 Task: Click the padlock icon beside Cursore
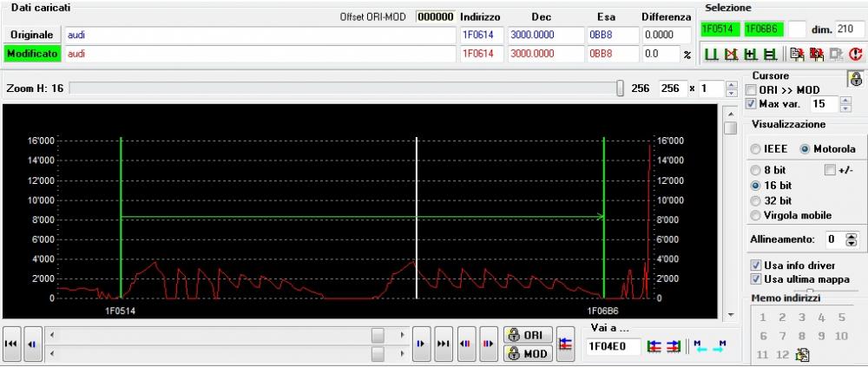[x=855, y=80]
